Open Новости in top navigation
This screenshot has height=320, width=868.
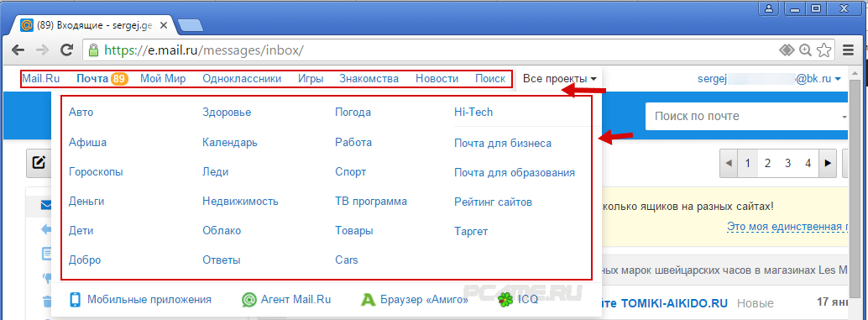coord(437,79)
